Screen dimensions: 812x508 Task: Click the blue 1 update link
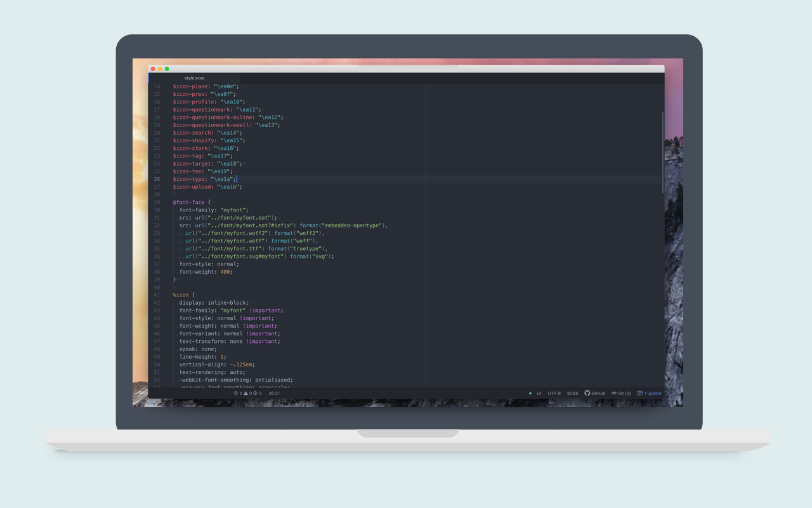652,393
